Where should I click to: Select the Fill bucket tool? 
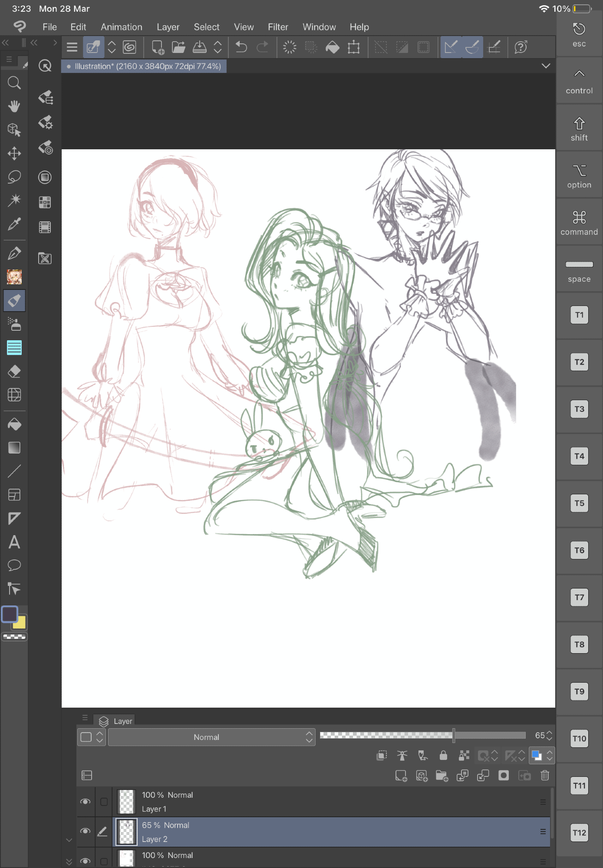[x=14, y=424]
